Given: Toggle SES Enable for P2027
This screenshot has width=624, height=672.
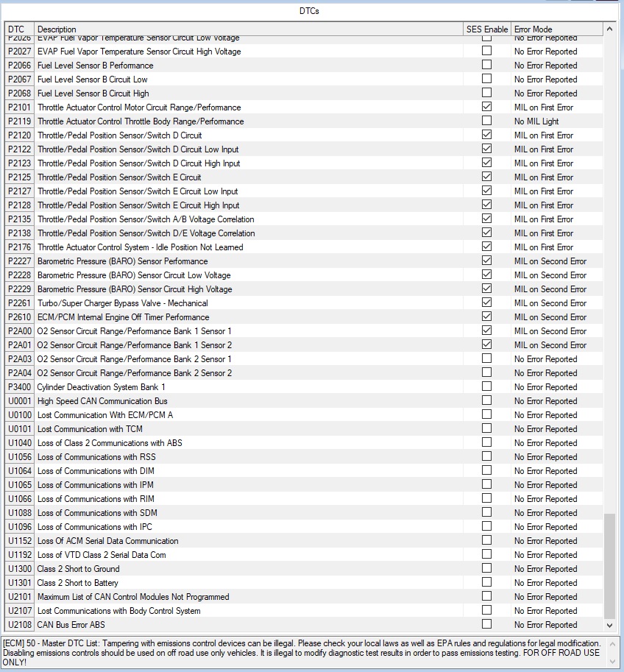Looking at the screenshot, I should [486, 51].
